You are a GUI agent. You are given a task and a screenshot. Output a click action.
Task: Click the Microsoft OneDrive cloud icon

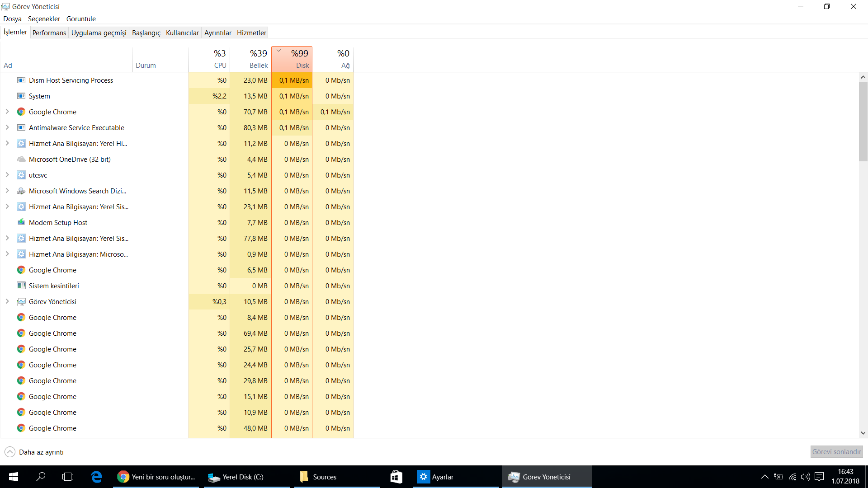pos(21,160)
